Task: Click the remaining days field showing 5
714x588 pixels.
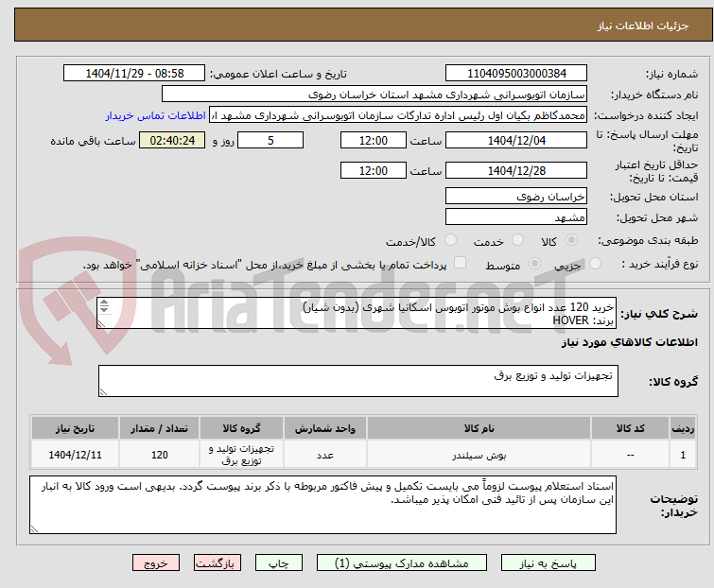Action: tap(270, 140)
